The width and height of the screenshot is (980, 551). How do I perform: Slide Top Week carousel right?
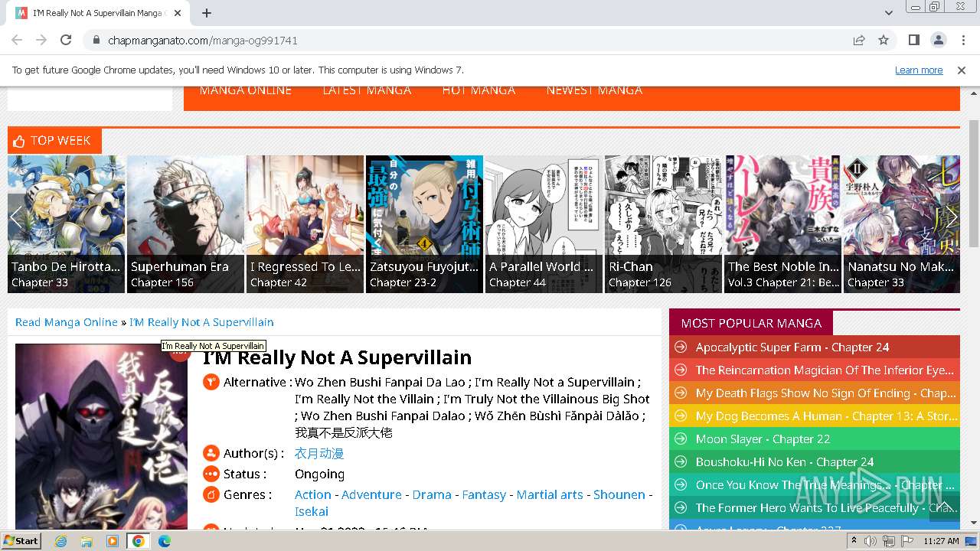click(x=951, y=218)
